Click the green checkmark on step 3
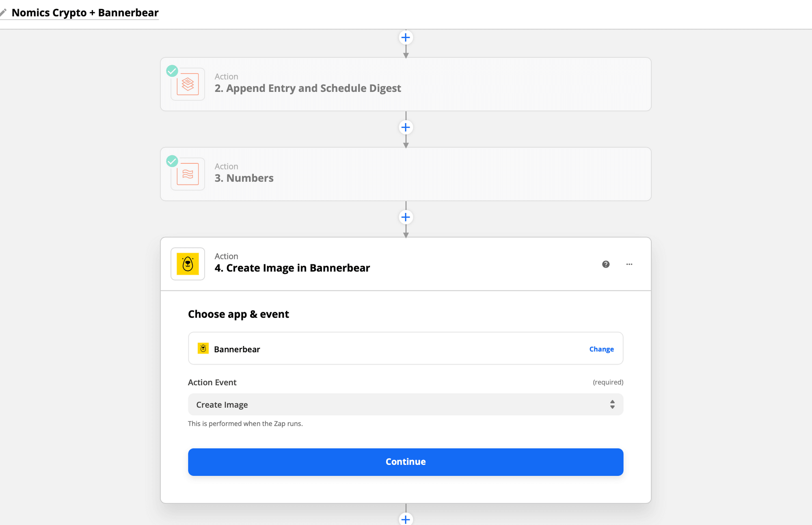The image size is (812, 525). point(172,161)
